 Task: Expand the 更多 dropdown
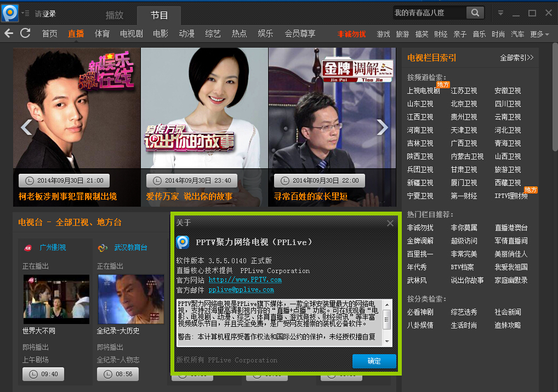[x=539, y=34]
